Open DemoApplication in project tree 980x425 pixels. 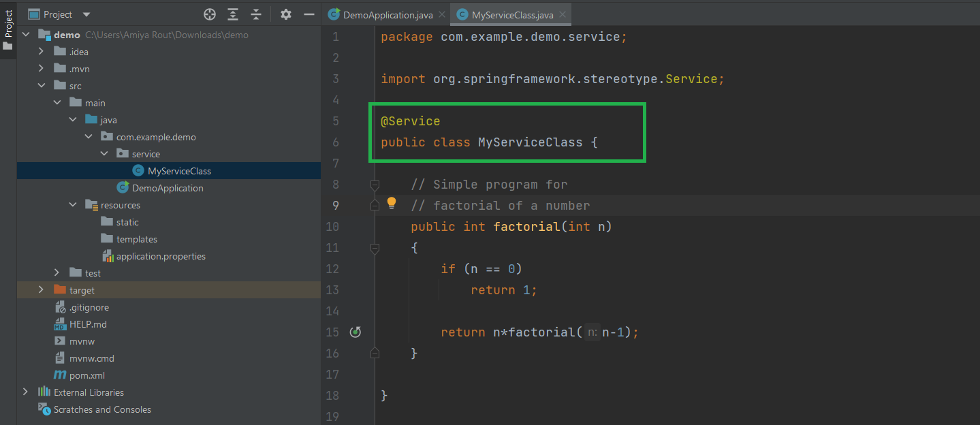168,188
